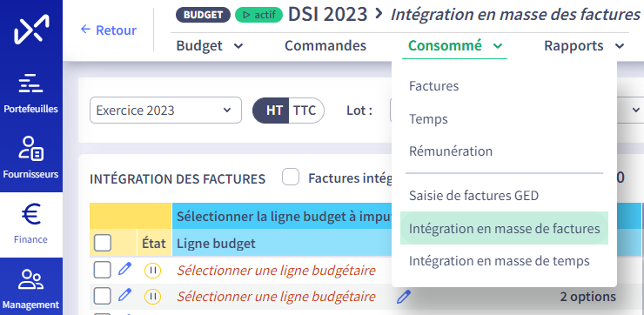Open the Commandes tab
The width and height of the screenshot is (644, 315).
325,45
